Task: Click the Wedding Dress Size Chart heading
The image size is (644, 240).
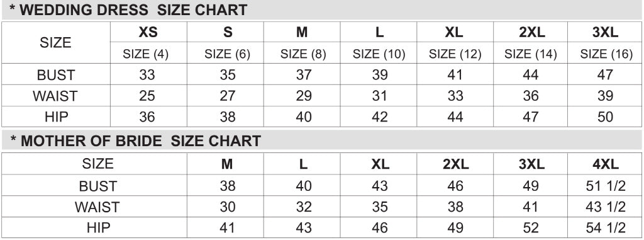Action: (x=128, y=10)
